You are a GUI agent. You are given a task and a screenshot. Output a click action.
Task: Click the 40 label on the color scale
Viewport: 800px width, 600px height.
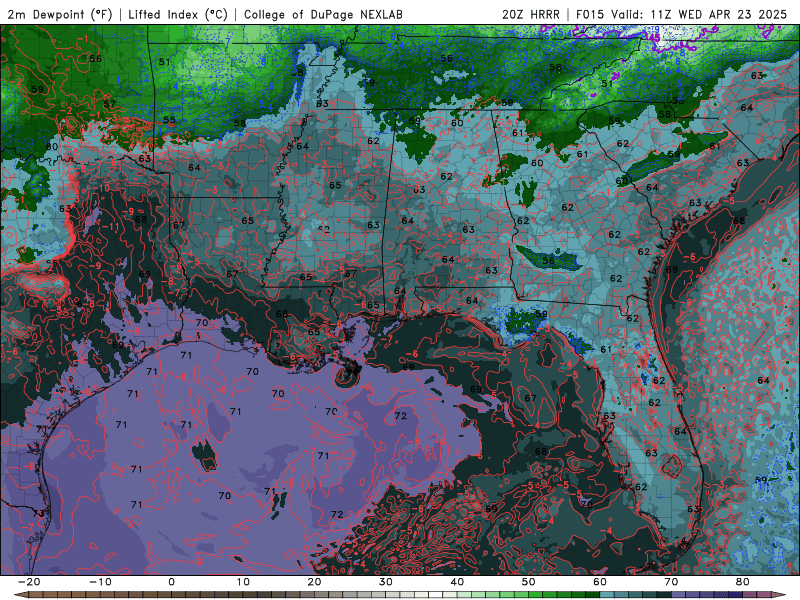pos(457,582)
